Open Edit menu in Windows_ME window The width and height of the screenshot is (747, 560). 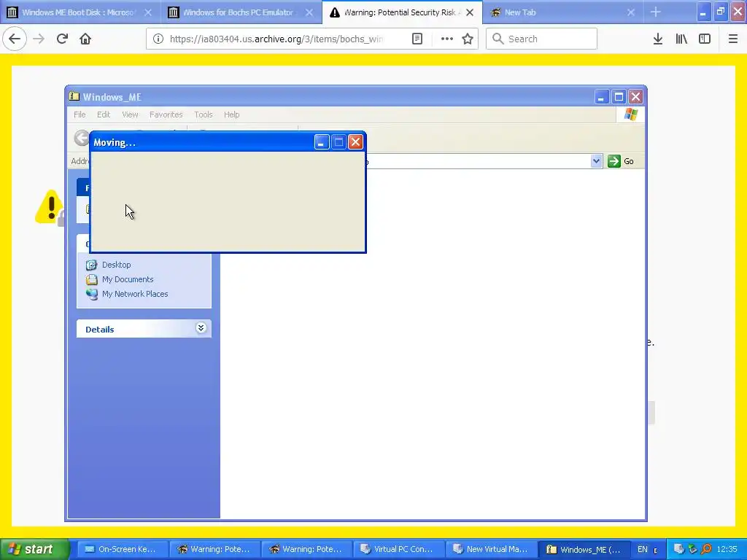coord(104,114)
